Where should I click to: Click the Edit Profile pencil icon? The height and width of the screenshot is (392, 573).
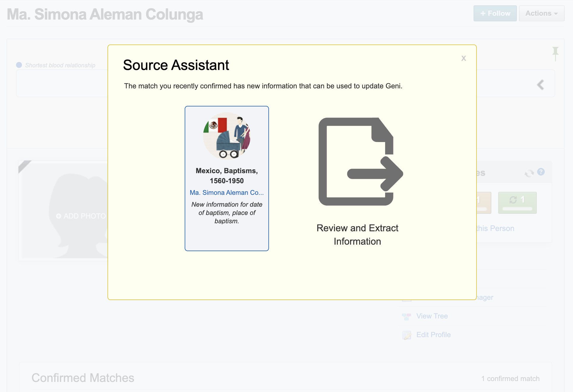(x=407, y=335)
